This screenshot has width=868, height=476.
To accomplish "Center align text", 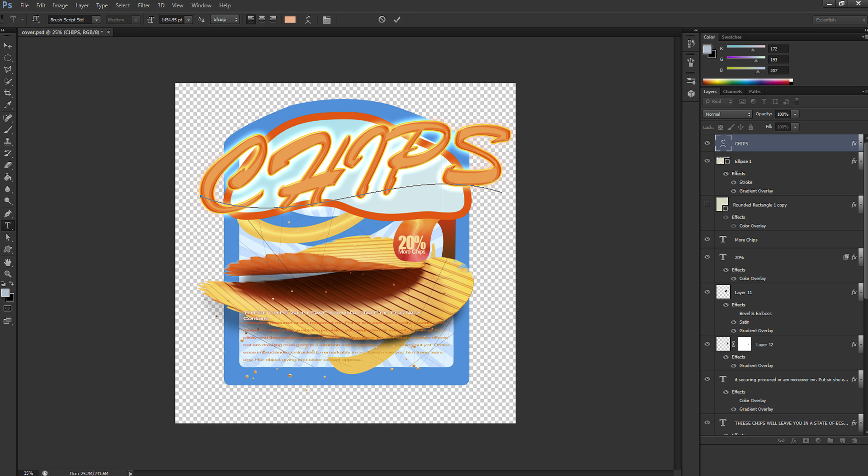I will 262,19.
